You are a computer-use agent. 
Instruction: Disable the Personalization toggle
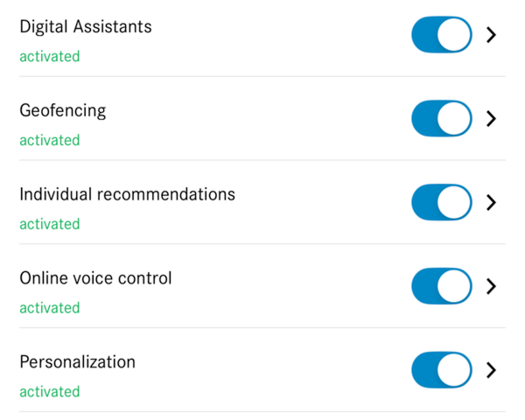[x=441, y=370]
